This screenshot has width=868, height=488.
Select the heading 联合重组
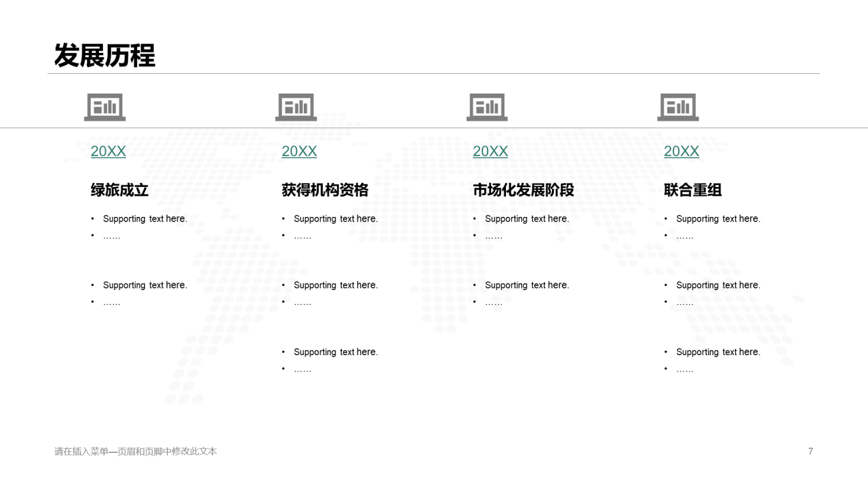click(693, 190)
